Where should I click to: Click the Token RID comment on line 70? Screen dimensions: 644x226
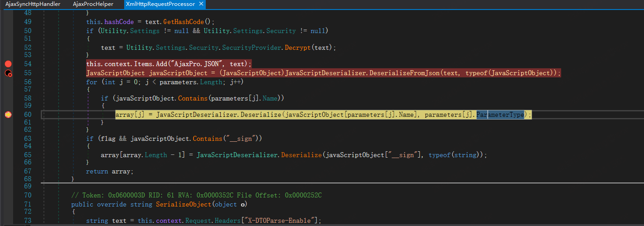pyautogui.click(x=197, y=195)
